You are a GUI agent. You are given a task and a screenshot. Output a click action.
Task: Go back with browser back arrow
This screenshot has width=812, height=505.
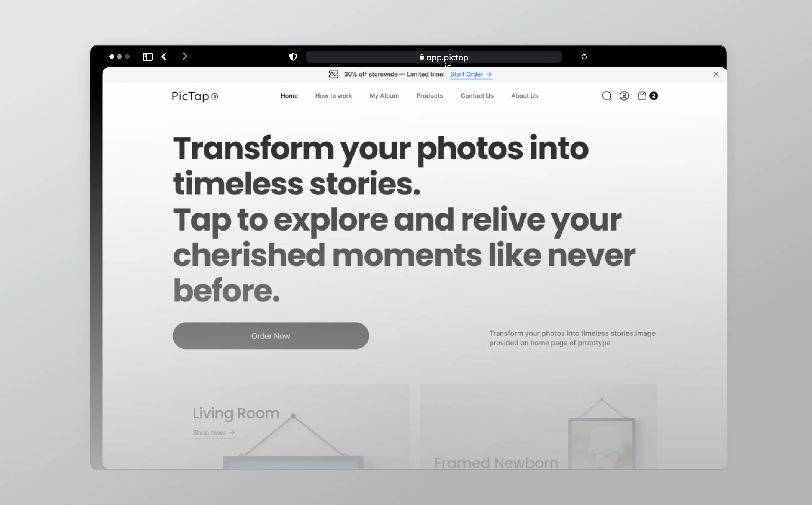(164, 57)
